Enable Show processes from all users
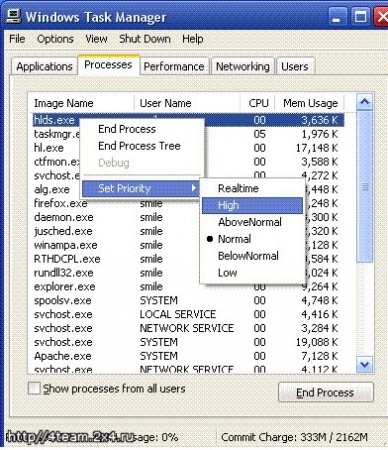The width and height of the screenshot is (388, 450). pyautogui.click(x=34, y=388)
